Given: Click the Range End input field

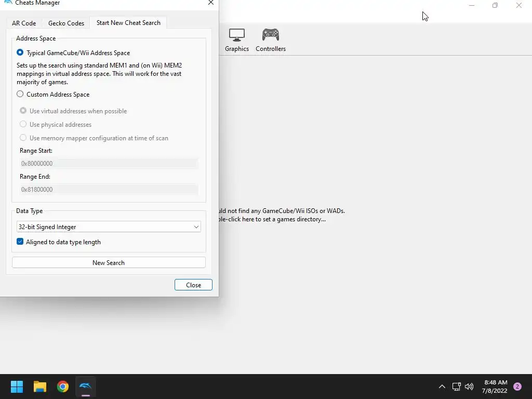Looking at the screenshot, I should tap(109, 189).
